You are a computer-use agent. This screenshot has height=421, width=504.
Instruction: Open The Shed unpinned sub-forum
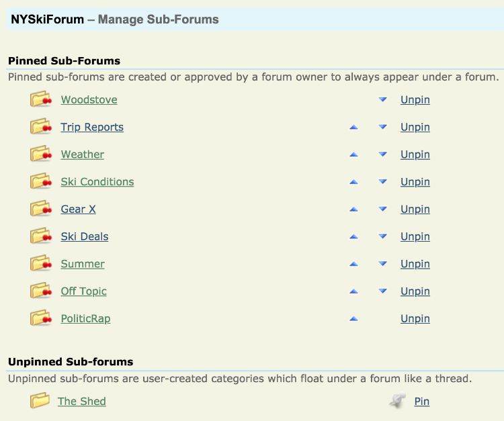[81, 402]
